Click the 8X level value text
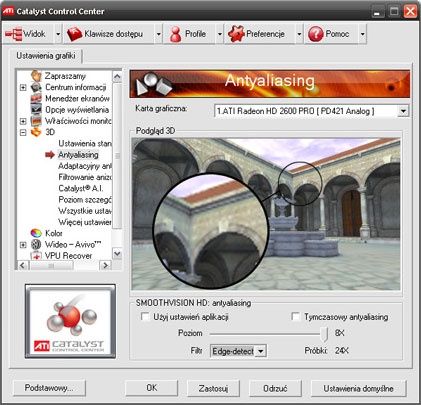 [340, 333]
